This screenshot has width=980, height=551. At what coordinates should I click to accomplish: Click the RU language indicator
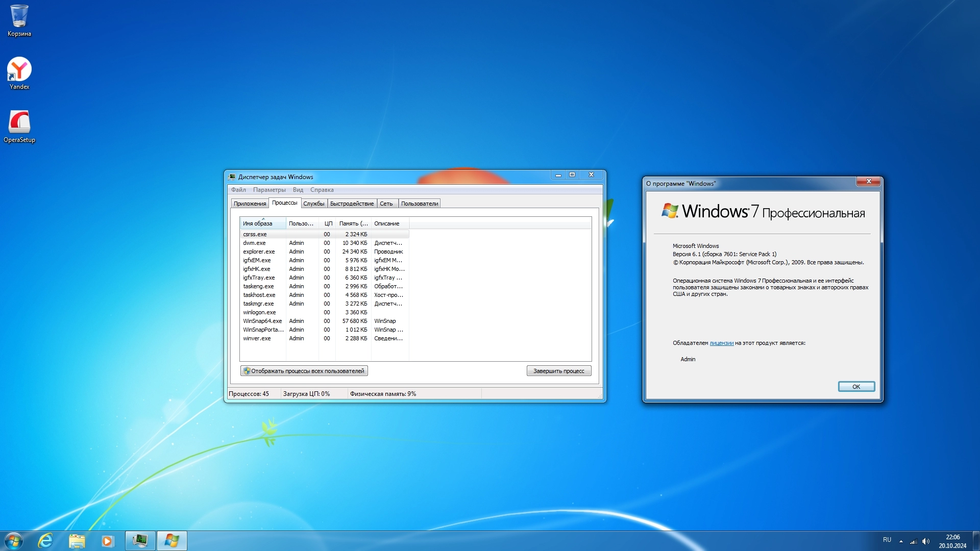click(887, 540)
